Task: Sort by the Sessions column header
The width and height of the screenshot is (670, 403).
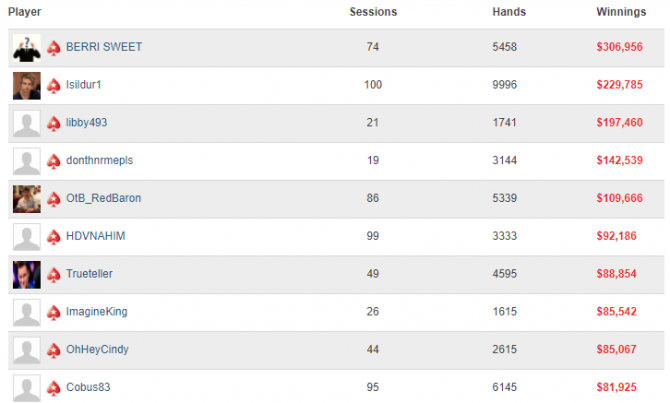Action: pos(373,12)
